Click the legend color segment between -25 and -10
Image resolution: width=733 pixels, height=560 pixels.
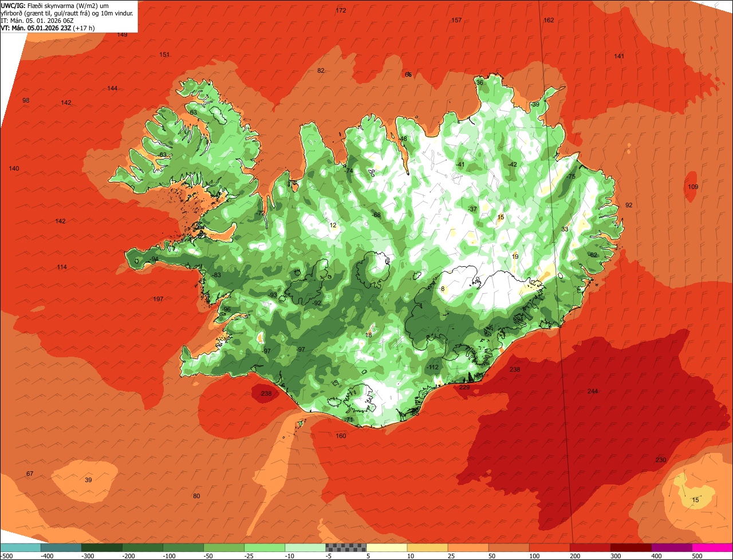265,547
